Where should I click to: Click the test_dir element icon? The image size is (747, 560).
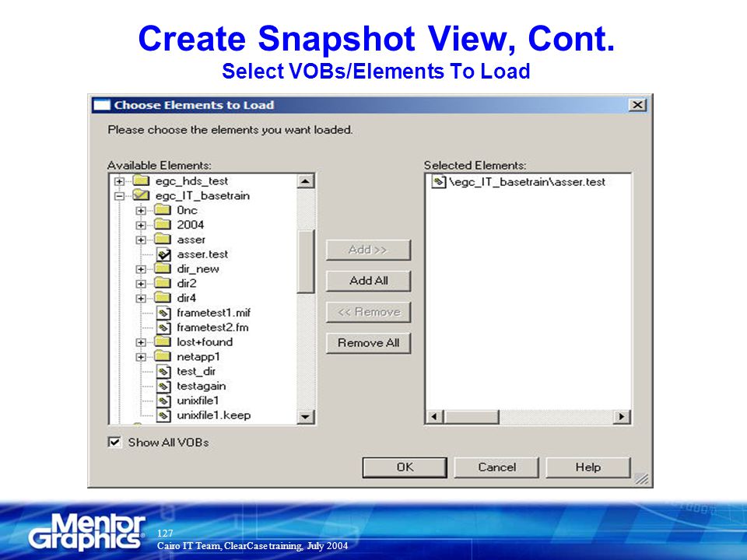tap(163, 372)
